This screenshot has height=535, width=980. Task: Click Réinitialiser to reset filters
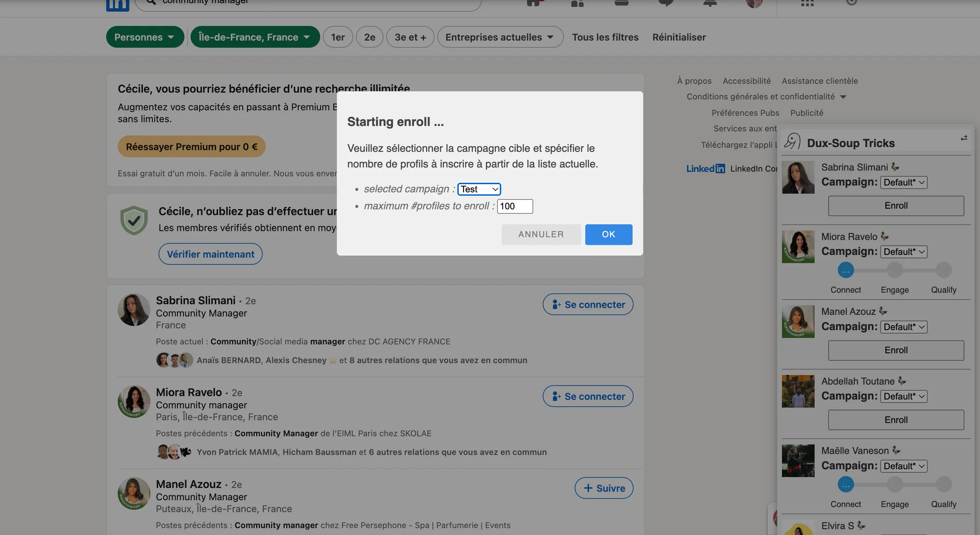pos(679,37)
